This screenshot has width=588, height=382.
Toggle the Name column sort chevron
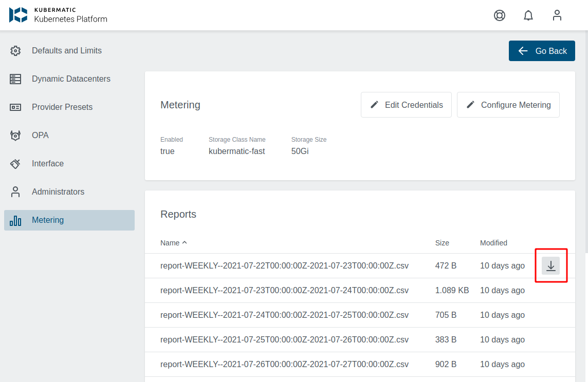tap(185, 242)
